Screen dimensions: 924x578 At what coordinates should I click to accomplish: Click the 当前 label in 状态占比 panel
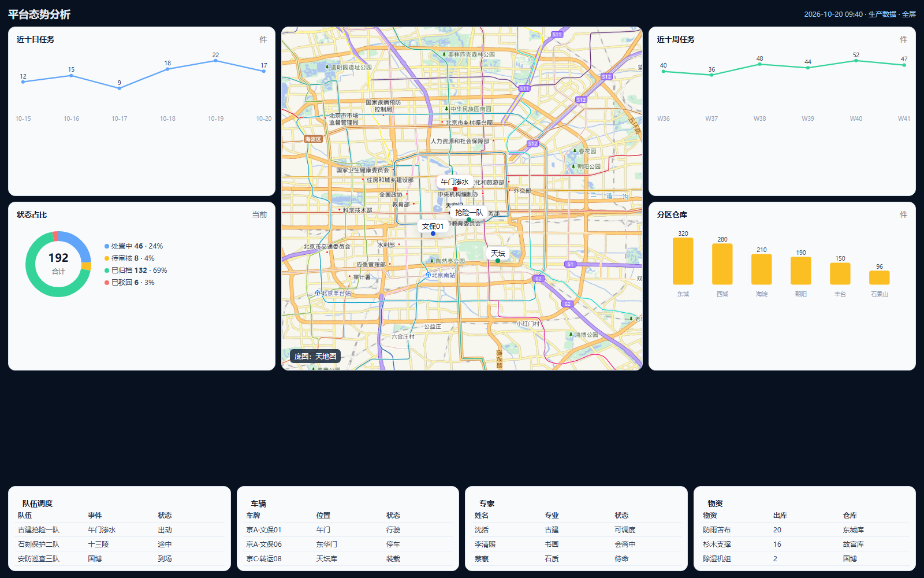259,214
